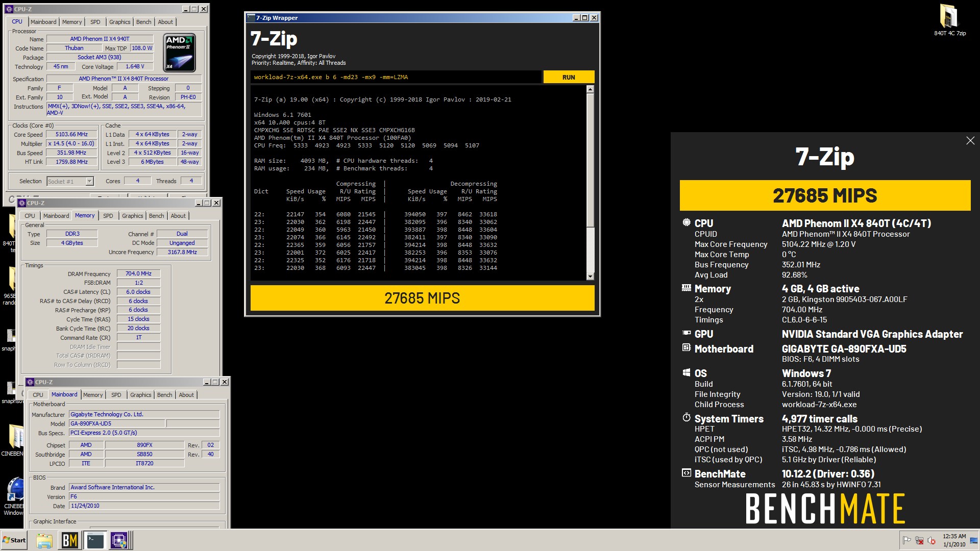Open About tab in the top CPU-Z window
The width and height of the screenshot is (980, 551).
[165, 22]
